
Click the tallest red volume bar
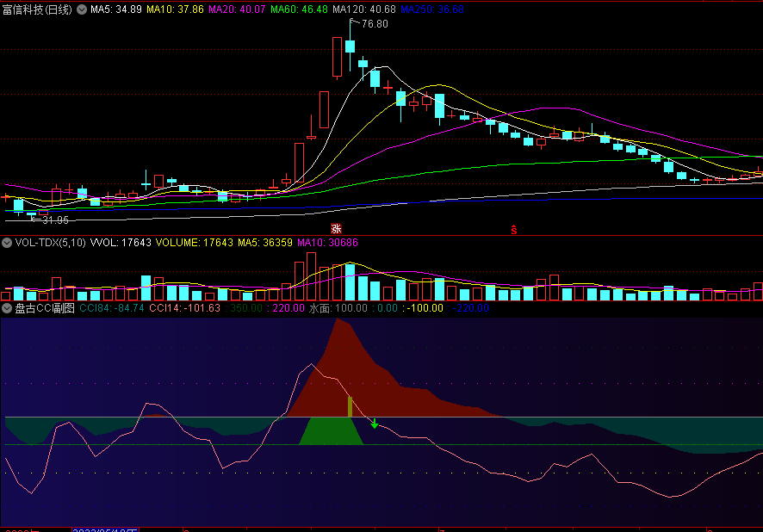[x=312, y=276]
